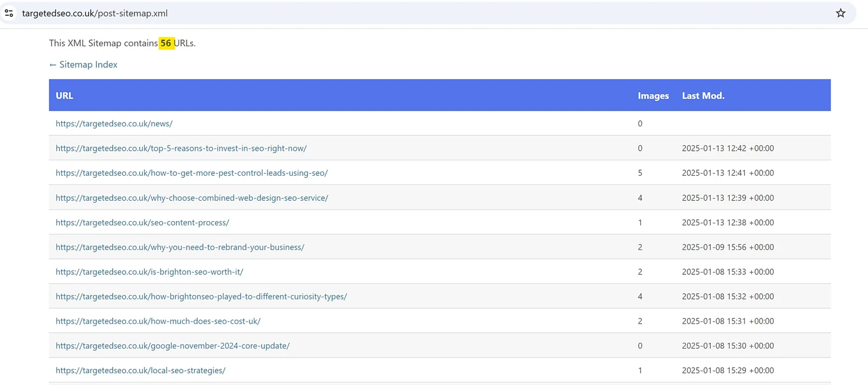This screenshot has height=385, width=868.
Task: Click image count 0 in top-5-reasons row
Action: [640, 148]
